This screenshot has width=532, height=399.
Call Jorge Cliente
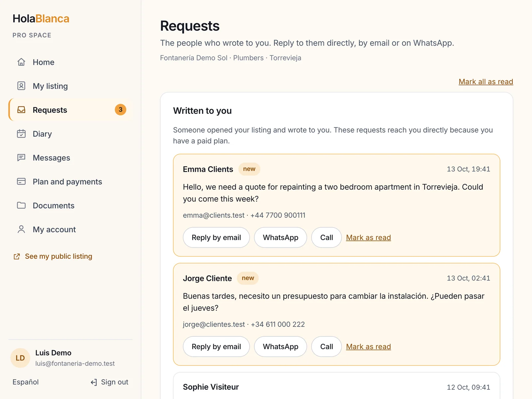pos(327,347)
